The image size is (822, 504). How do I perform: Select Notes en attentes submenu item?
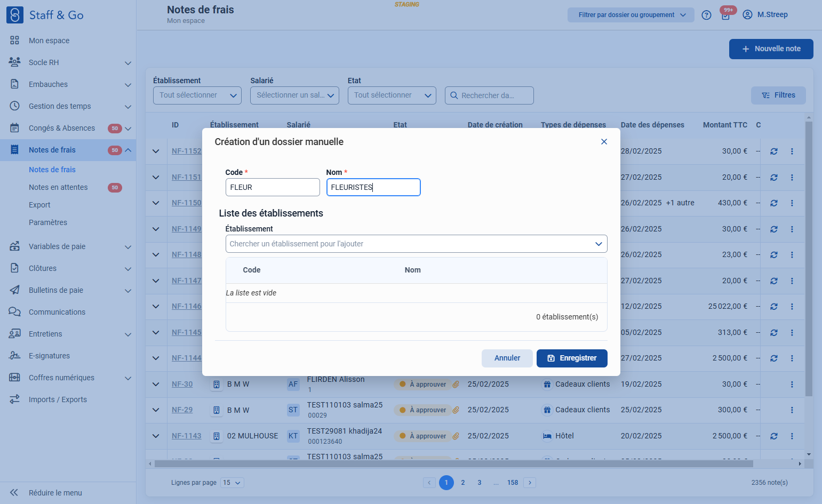58,187
